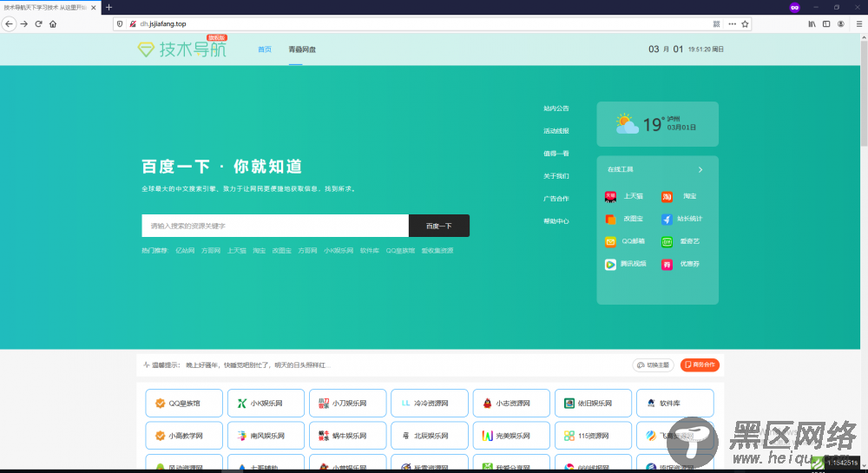This screenshot has height=473, width=868.
Task: Open the 小K娱乐网 site card
Action: (x=266, y=404)
